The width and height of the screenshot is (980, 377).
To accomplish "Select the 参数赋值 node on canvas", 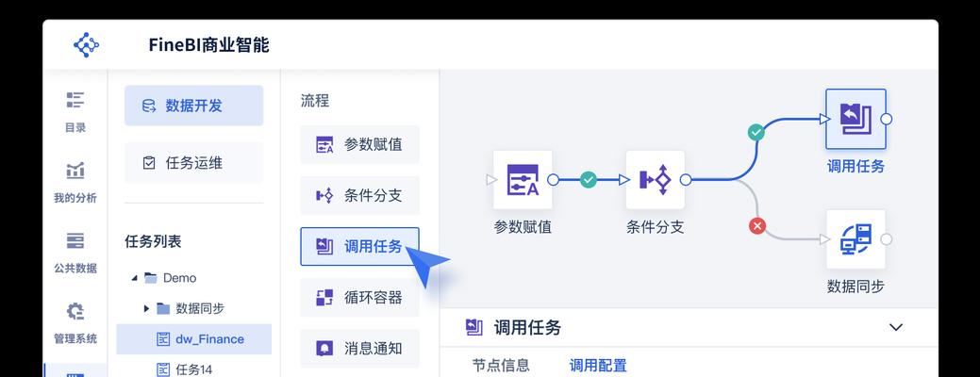I will point(523,180).
